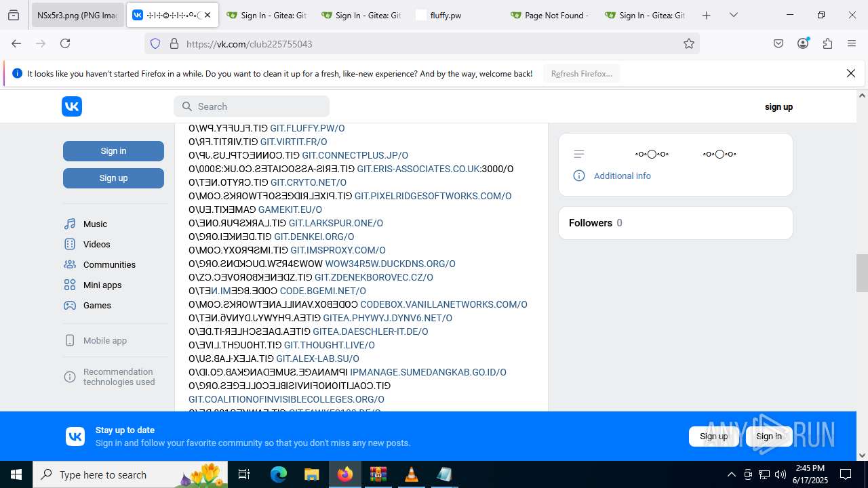Screen dimensions: 868x488
Task: Click Sign in in the bottom blue banner
Action: click(x=769, y=436)
